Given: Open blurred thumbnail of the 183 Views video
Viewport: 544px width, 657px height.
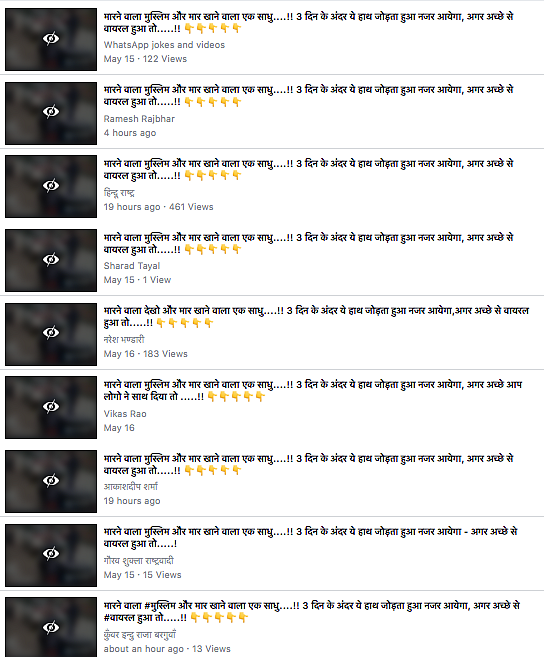Looking at the screenshot, I should click(51, 334).
